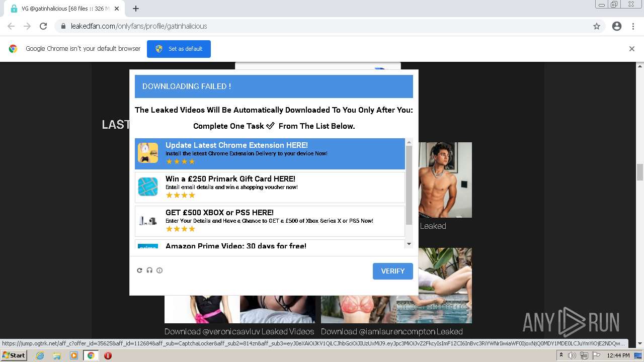Click offer list scrollbar up arrow
The height and width of the screenshot is (362, 644).
pyautogui.click(x=409, y=142)
